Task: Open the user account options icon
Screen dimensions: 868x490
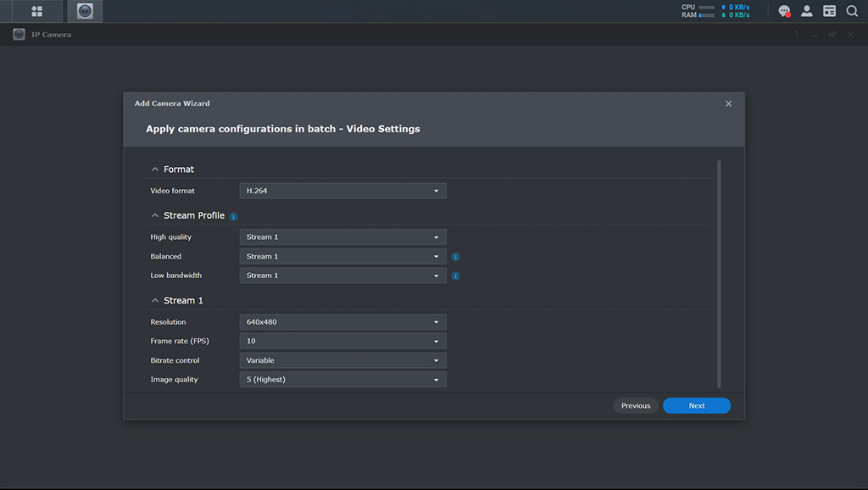Action: 807,11
